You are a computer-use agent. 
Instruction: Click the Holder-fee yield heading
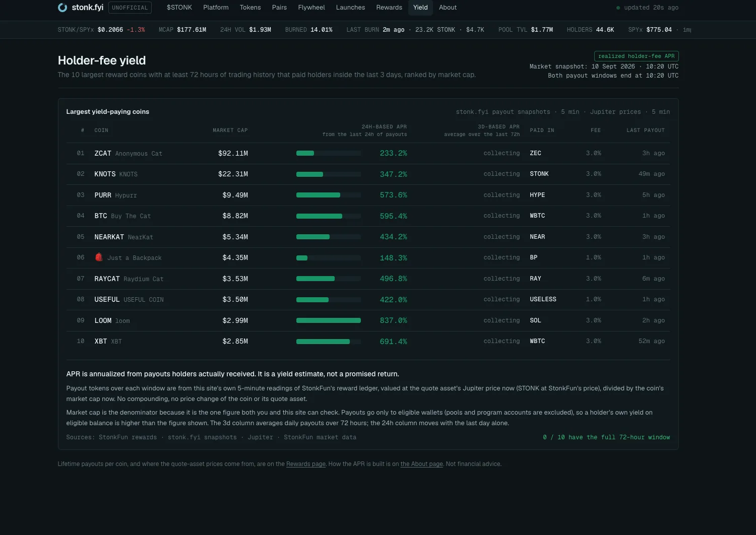coord(102,60)
